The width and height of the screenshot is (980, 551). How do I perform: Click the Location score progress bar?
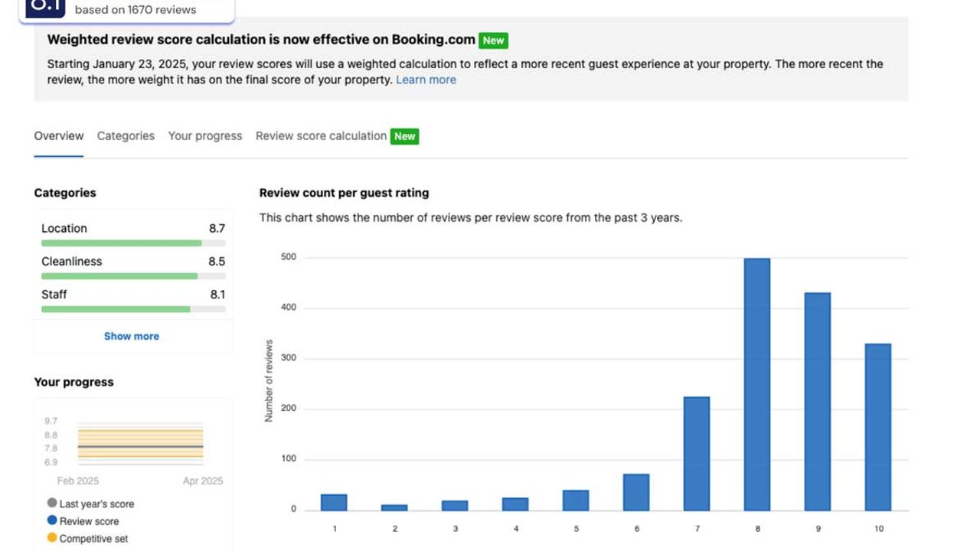[x=133, y=243]
